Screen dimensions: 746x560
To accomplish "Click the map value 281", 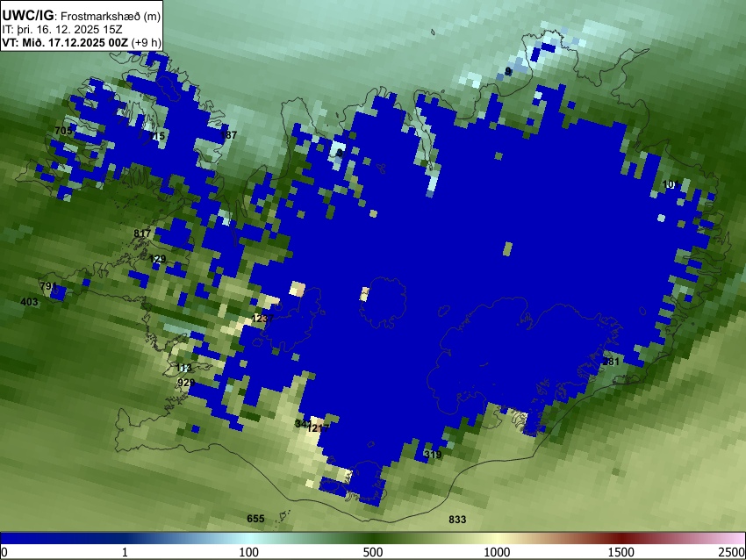I will coord(611,362).
